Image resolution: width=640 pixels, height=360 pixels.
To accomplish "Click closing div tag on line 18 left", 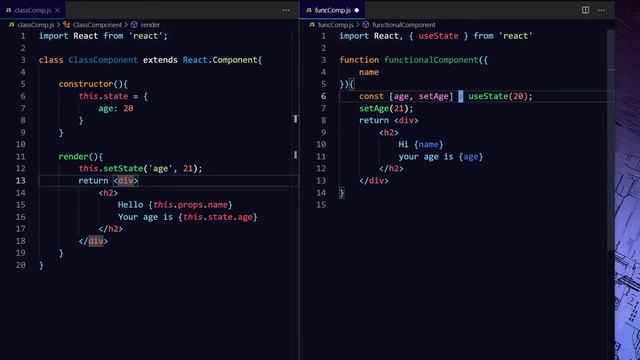I will coord(93,241).
